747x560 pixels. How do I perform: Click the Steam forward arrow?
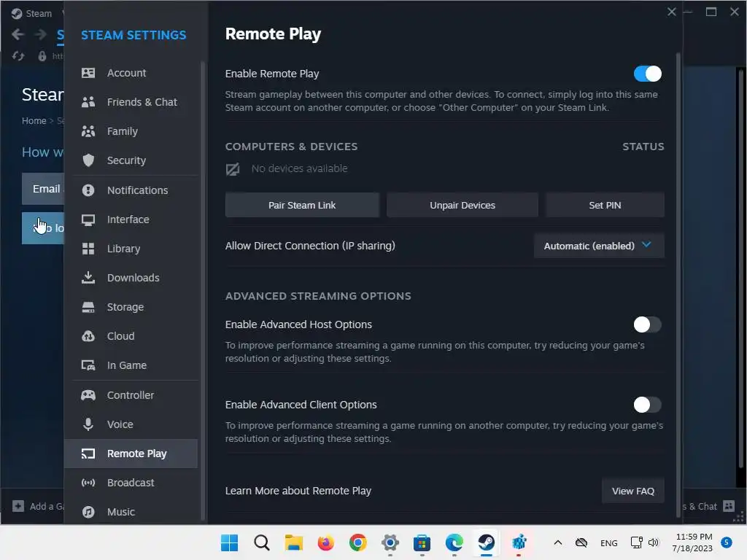click(41, 34)
